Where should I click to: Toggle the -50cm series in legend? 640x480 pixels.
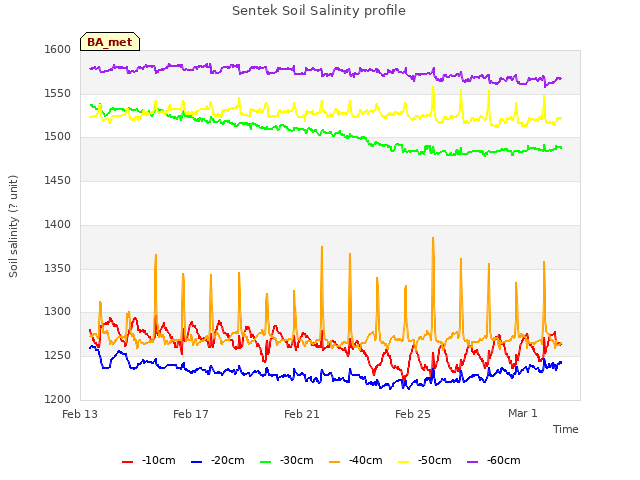point(424,460)
